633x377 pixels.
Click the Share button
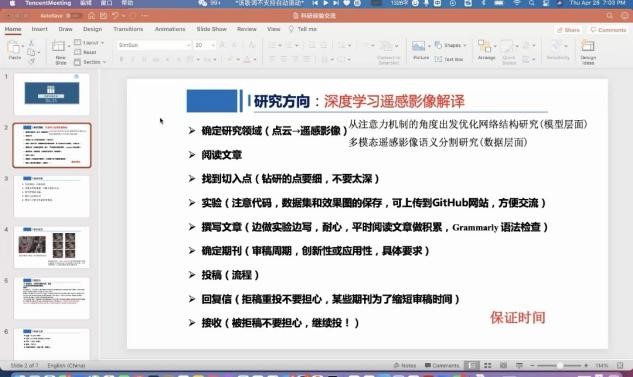point(568,30)
